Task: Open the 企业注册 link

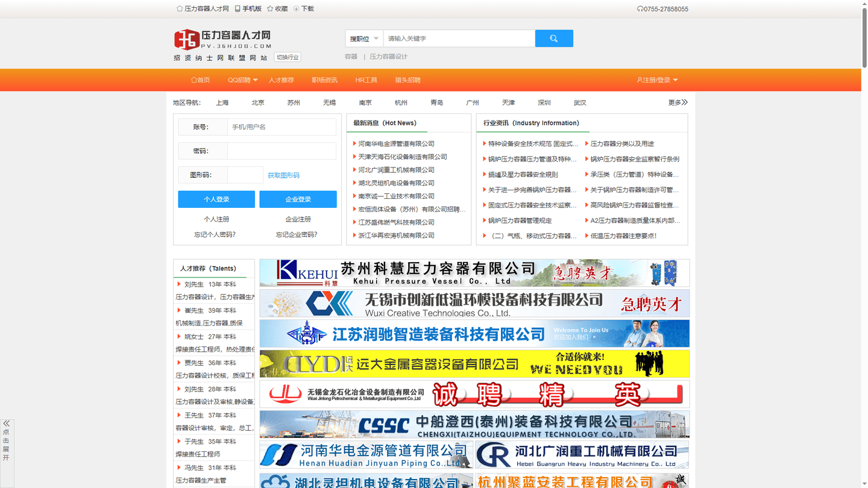Action: 298,219
